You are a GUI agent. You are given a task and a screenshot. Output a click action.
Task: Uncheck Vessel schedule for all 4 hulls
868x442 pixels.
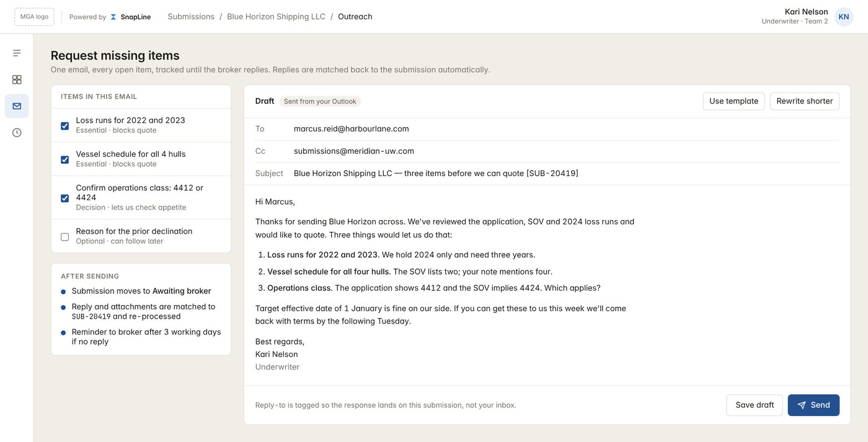65,159
